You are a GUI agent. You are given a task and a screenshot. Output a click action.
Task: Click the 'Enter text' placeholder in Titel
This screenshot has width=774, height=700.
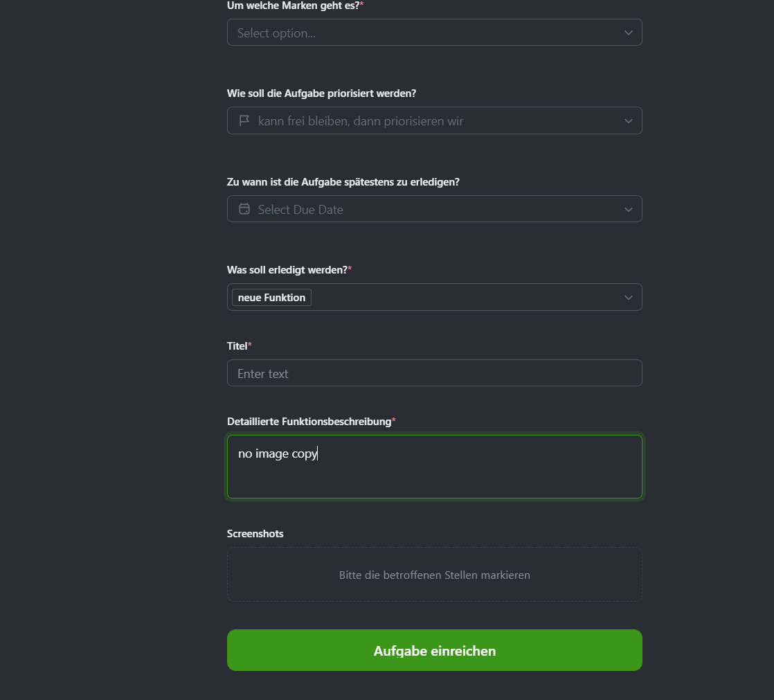[263, 373]
